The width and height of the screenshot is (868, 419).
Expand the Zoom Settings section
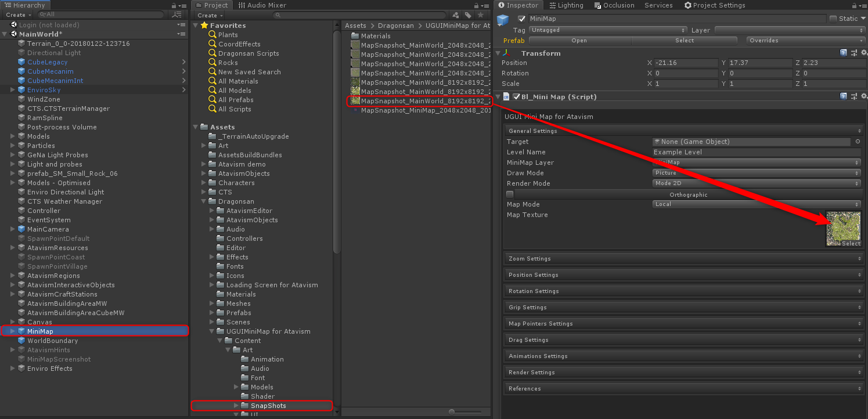click(683, 259)
